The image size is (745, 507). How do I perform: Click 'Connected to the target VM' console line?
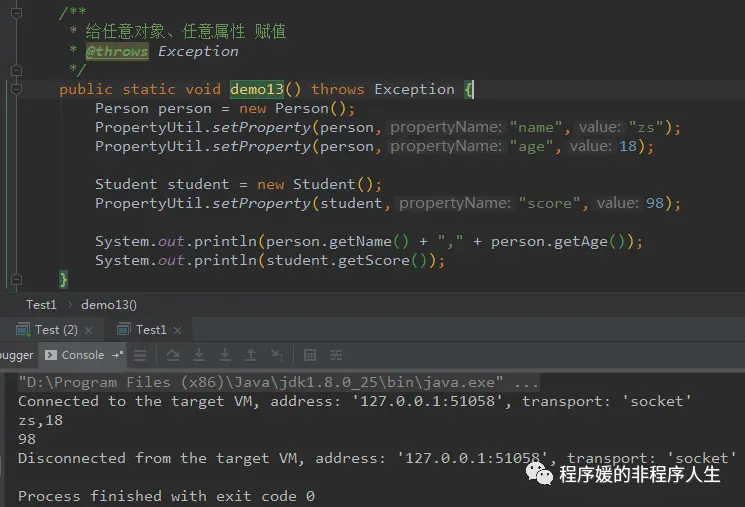[x=354, y=401]
